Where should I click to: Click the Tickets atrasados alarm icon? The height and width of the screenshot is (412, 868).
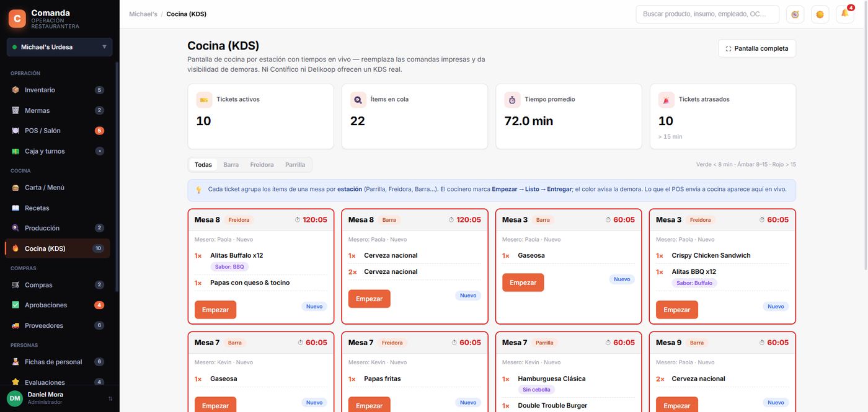click(666, 100)
